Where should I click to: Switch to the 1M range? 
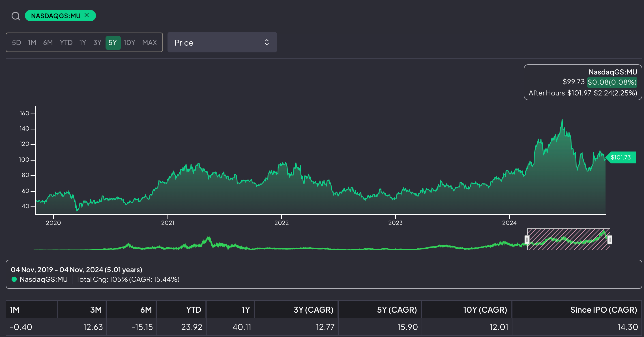tap(32, 42)
